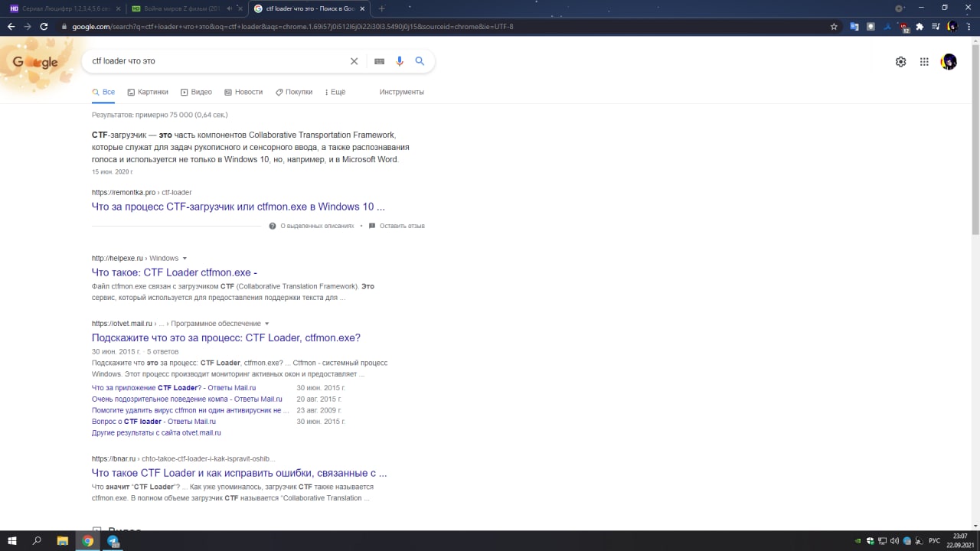Open bnar.ru 'Что такое CTF Loader' result

point(239,473)
